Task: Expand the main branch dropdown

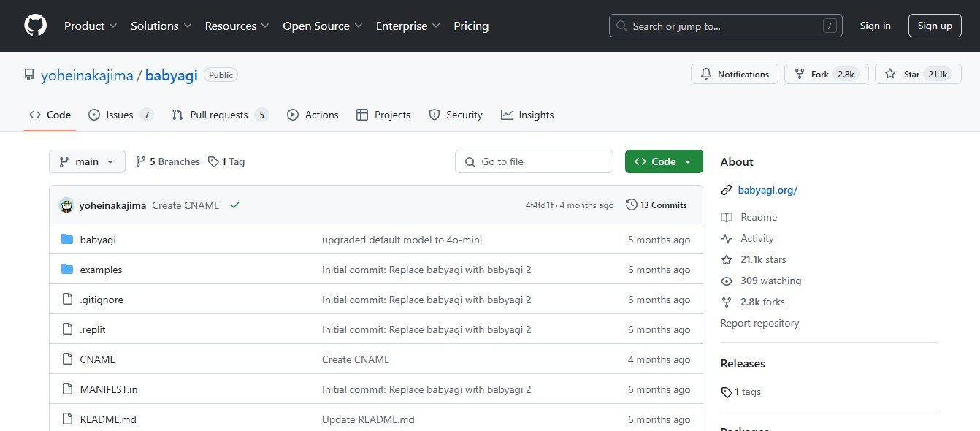Action: coord(87,161)
